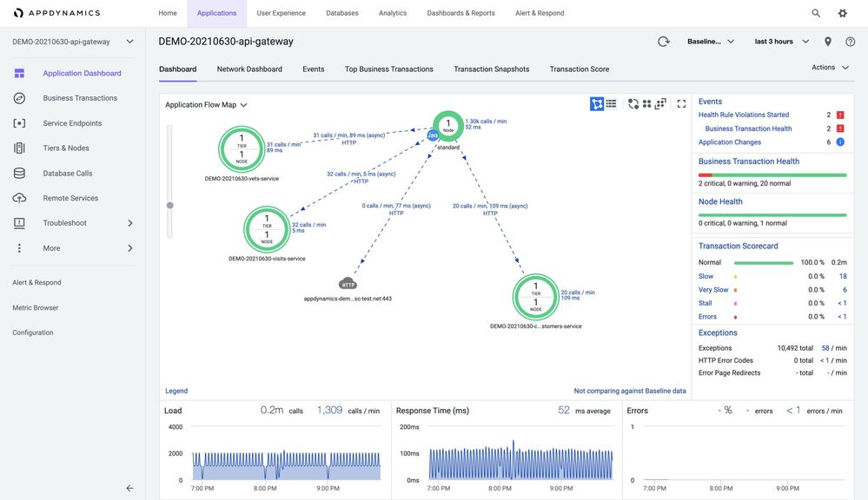Expand the More submenu chevron
This screenshot has height=500, width=868.
(x=130, y=248)
